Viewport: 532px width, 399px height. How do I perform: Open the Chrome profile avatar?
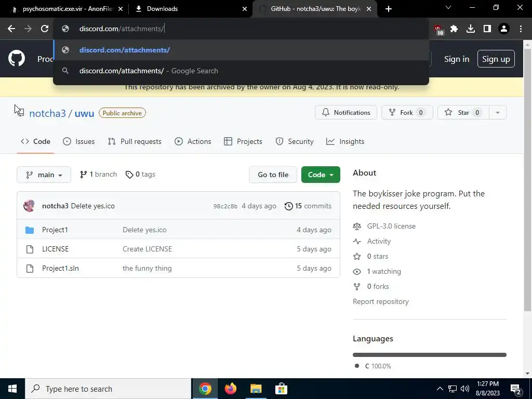(504, 29)
